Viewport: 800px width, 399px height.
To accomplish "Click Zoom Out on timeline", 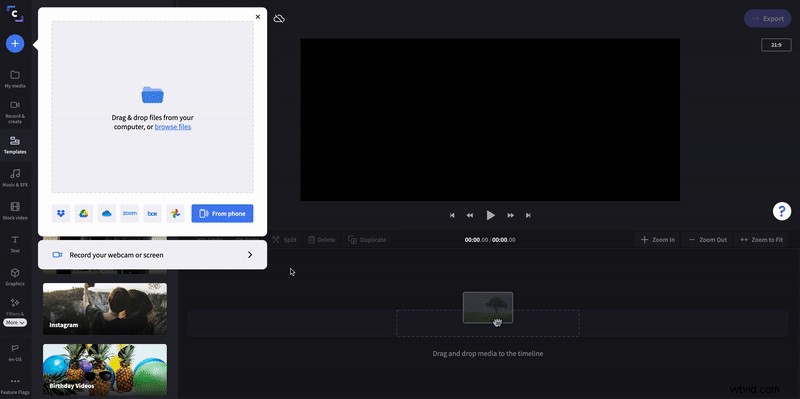I will [708, 239].
